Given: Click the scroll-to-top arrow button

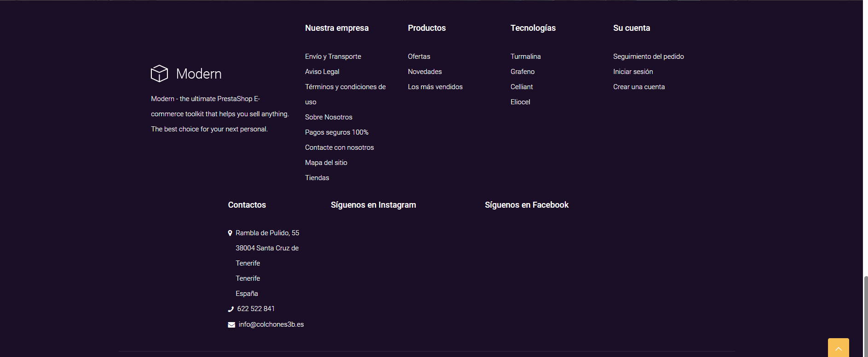Looking at the screenshot, I should tap(838, 348).
